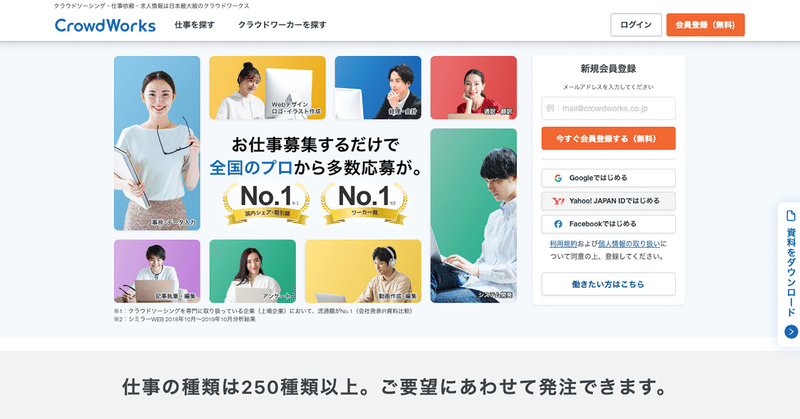The height and width of the screenshot is (419, 800).
Task: Click the CrowdWorks logo
Action: click(x=105, y=25)
